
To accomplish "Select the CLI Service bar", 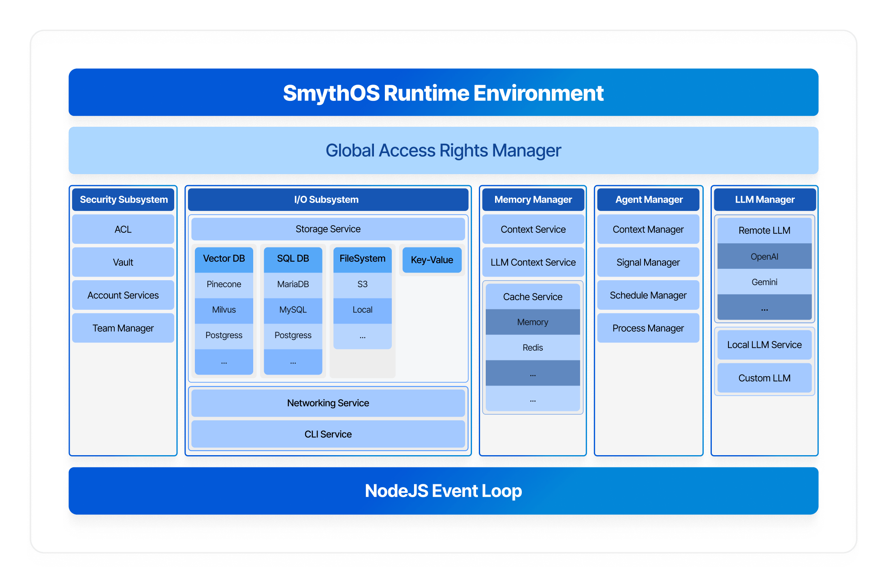I will click(328, 434).
